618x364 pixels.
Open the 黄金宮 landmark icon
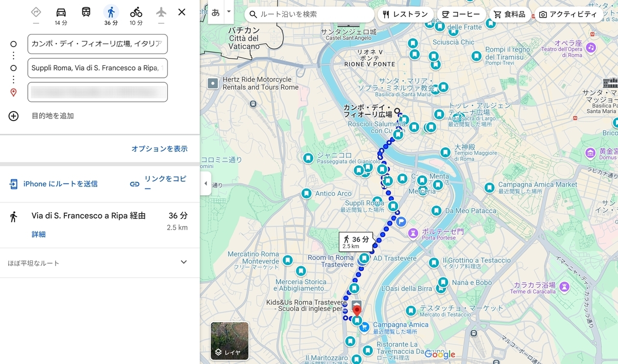[591, 153]
